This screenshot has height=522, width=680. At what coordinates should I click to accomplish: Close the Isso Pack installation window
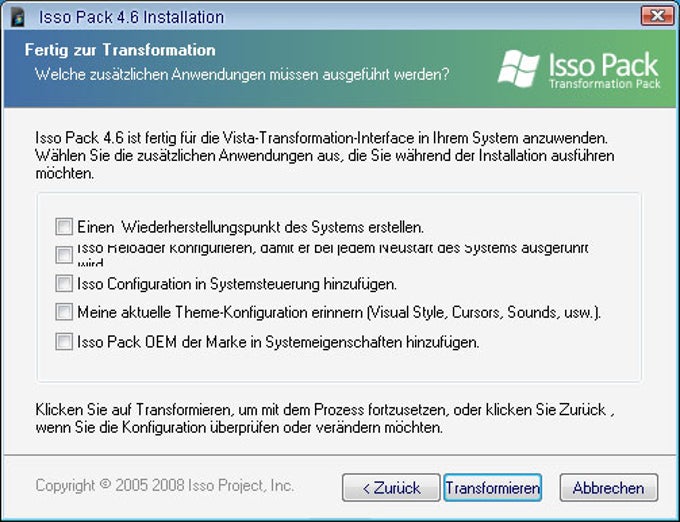tap(657, 16)
